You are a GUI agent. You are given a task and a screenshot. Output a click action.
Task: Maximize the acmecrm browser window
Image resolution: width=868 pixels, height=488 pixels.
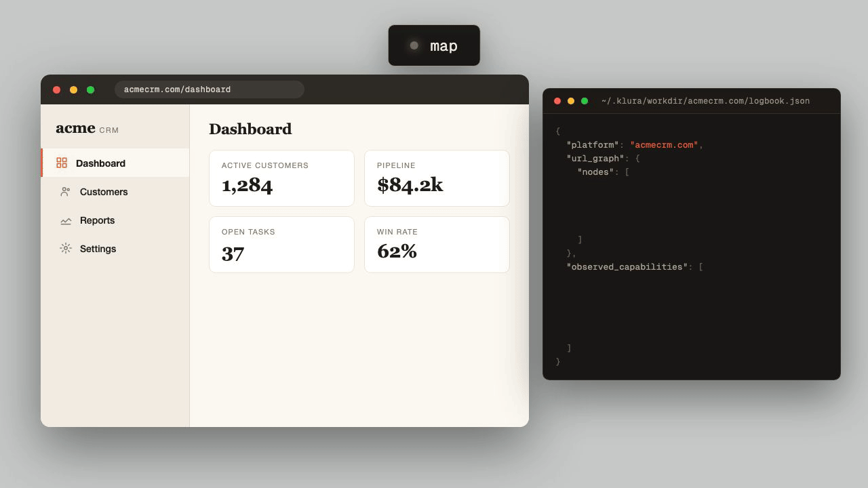(90, 89)
